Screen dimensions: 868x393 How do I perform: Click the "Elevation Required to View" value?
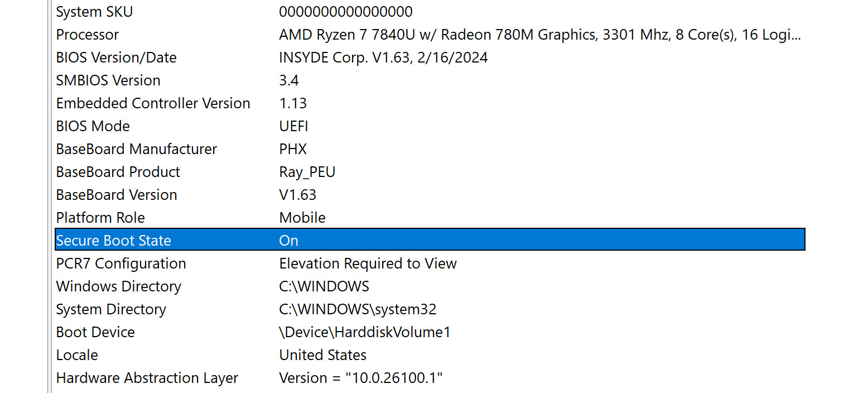(x=368, y=263)
